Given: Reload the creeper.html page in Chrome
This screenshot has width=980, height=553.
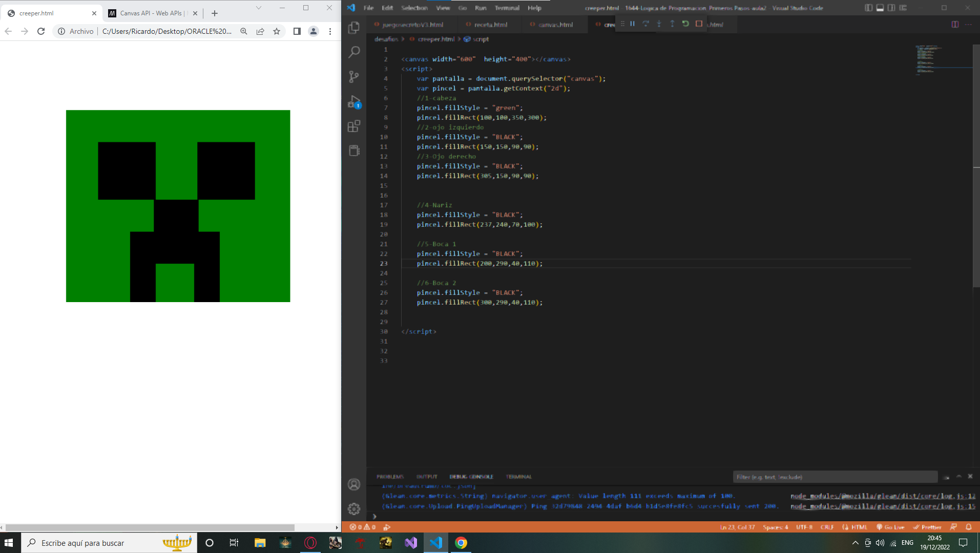Looking at the screenshot, I should (x=41, y=31).
